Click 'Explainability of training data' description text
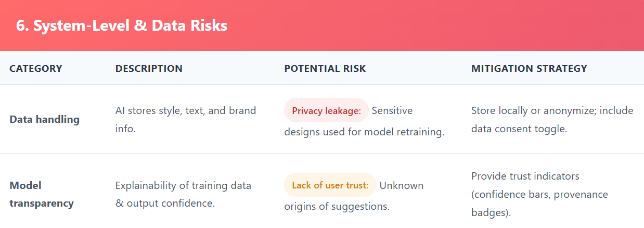Viewport: 644px width, 228px height. click(183, 185)
